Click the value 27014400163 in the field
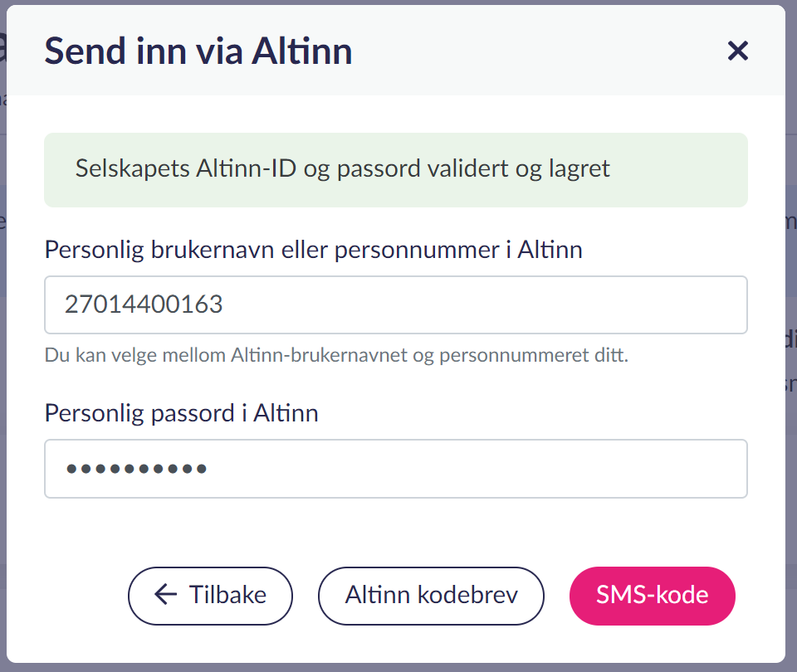This screenshot has height=672, width=797. click(144, 304)
